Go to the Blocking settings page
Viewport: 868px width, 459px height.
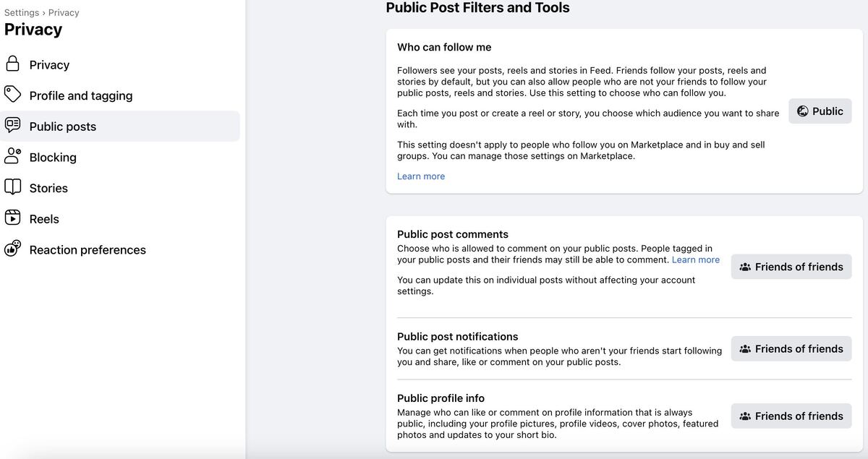(53, 157)
